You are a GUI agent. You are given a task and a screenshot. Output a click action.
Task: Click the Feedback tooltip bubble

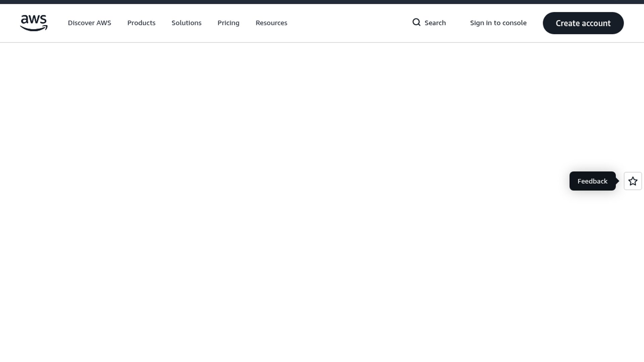click(x=592, y=181)
